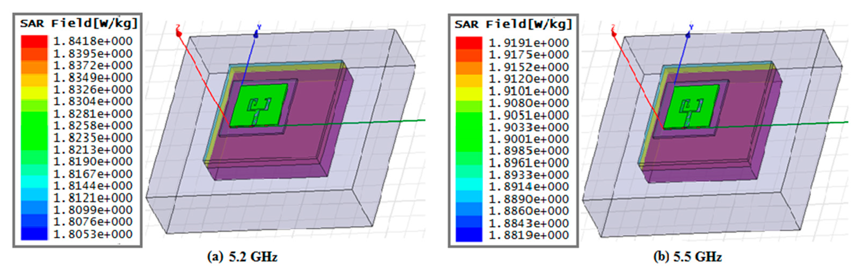Click the right legend title "SAR Field[W/kg]"
This screenshot has height=273, width=868.
coord(514,25)
